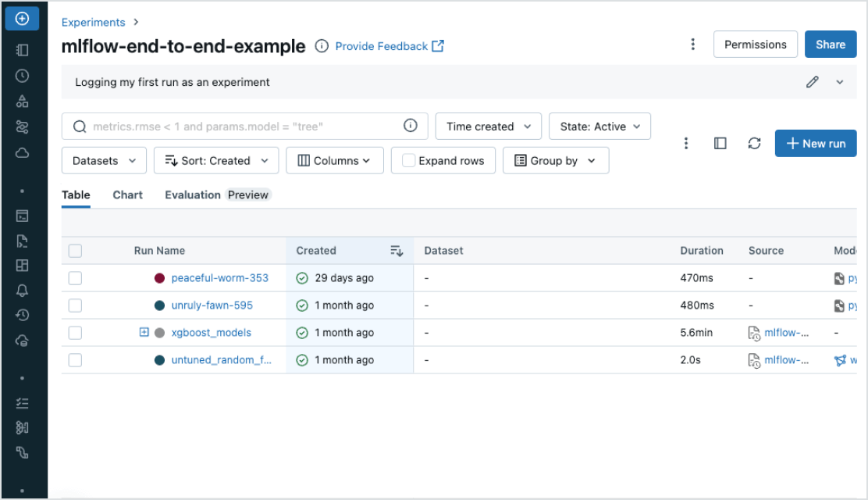The width and height of the screenshot is (868, 500).
Task: Expand the xgboost_models nested runs
Action: [144, 332]
